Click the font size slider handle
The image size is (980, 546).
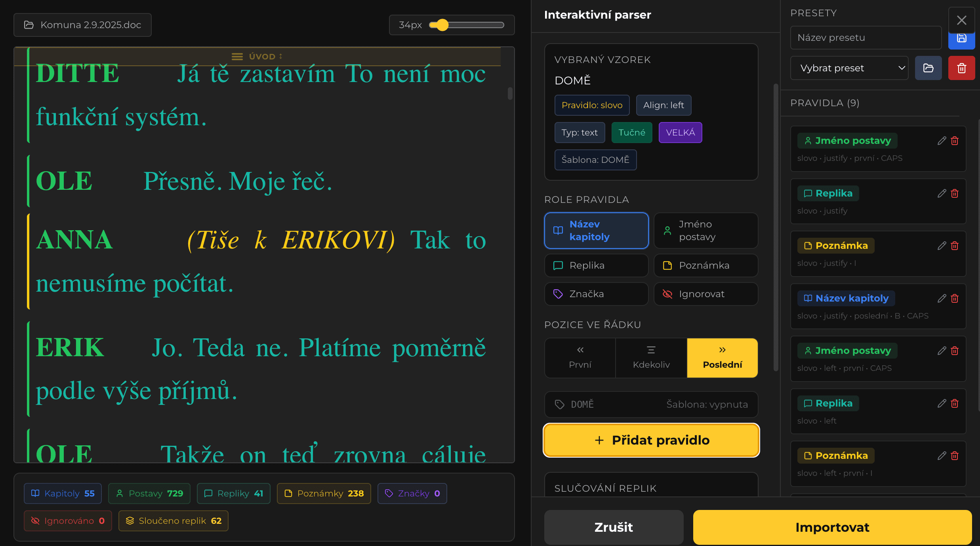coord(442,25)
